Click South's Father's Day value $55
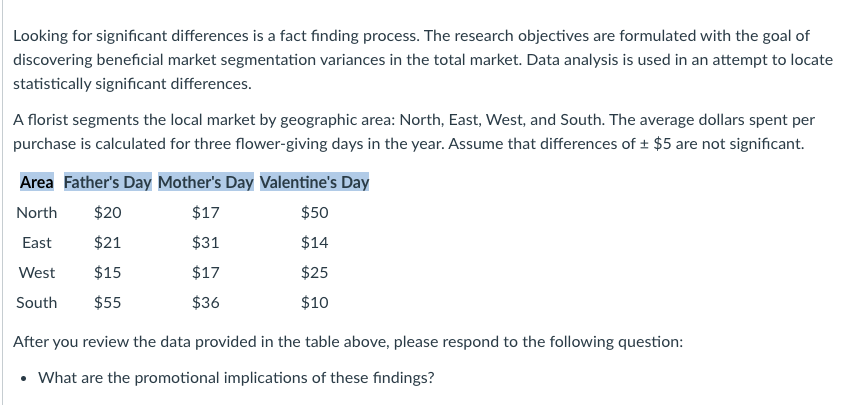845x405 pixels. point(107,303)
